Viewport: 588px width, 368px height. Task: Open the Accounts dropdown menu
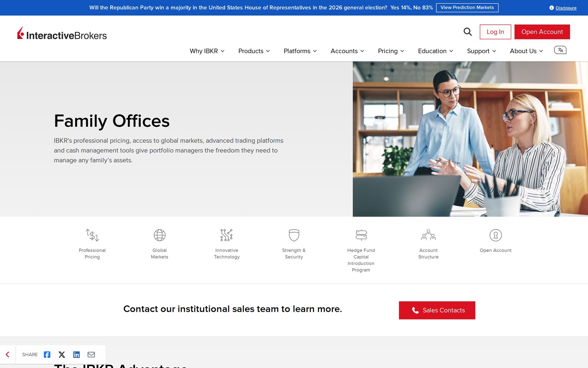[x=347, y=51]
